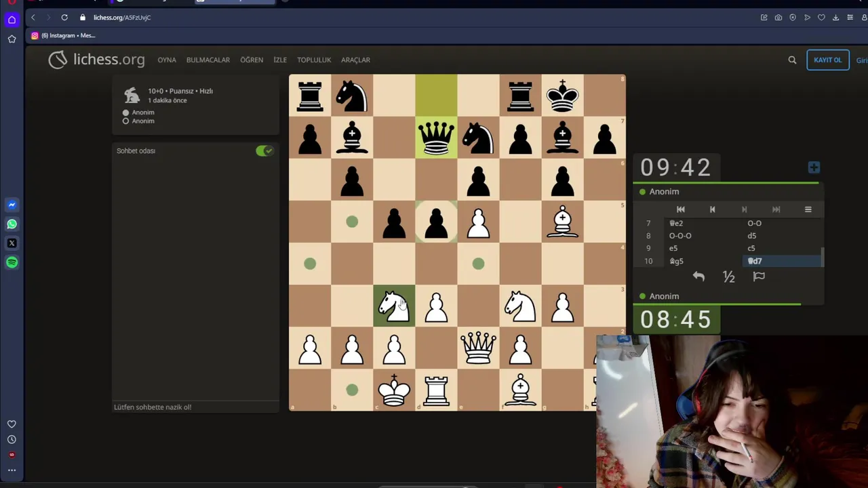Step back one move in the move list
868x488 pixels.
(x=712, y=209)
